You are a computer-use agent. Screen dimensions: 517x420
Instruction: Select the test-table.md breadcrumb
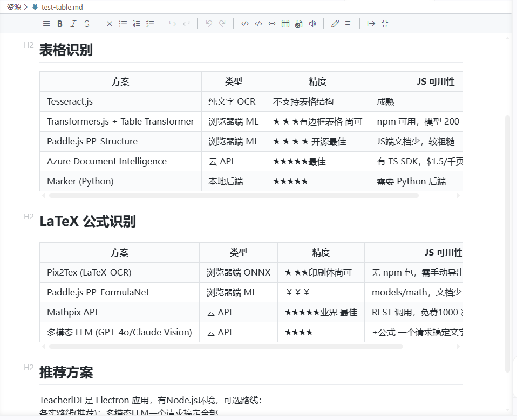[x=62, y=7]
